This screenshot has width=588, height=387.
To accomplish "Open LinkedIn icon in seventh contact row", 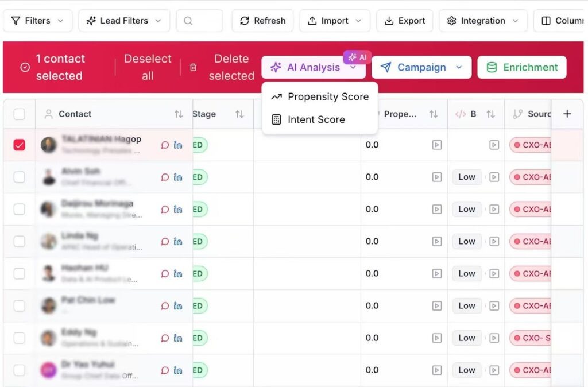I will coord(178,339).
